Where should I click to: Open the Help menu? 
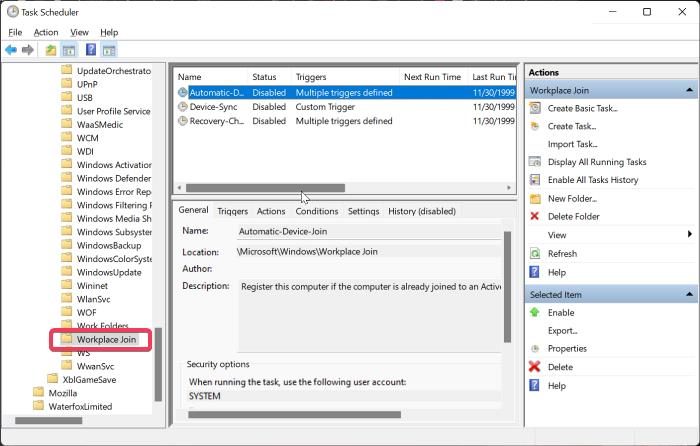pyautogui.click(x=109, y=32)
